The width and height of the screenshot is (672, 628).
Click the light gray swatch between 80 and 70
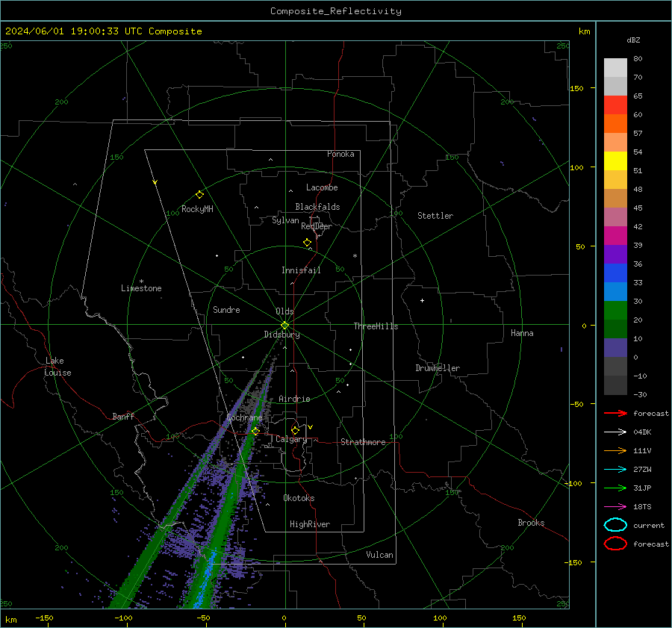(x=615, y=68)
